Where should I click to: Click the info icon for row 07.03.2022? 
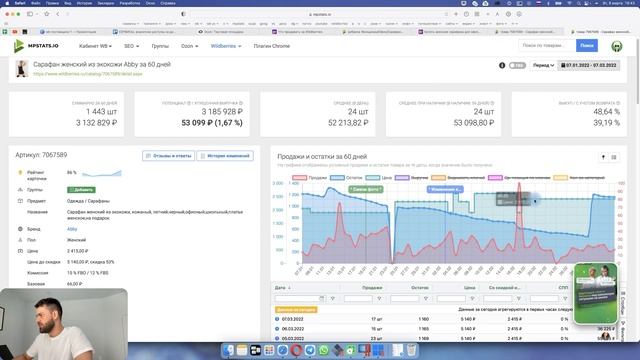277,319
